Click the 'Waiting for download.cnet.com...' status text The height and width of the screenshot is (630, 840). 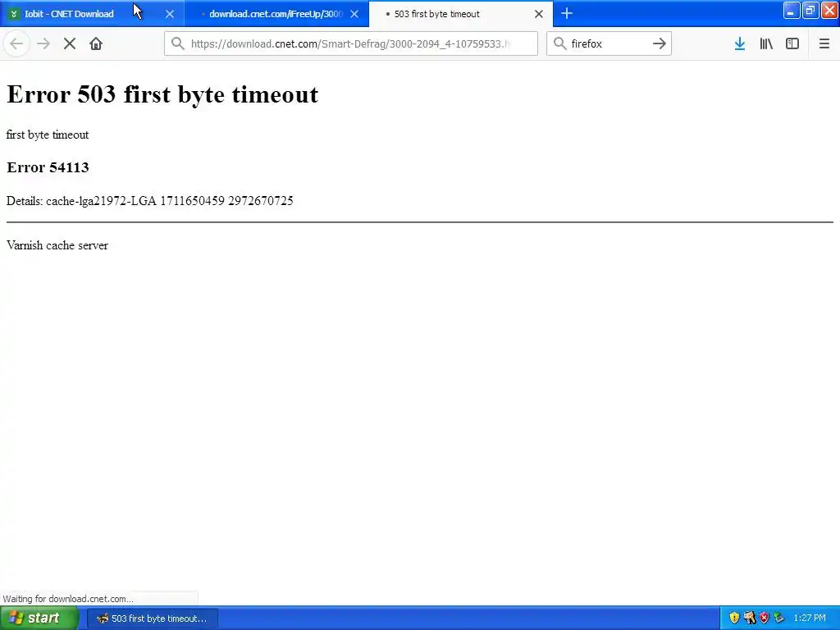pos(68,599)
